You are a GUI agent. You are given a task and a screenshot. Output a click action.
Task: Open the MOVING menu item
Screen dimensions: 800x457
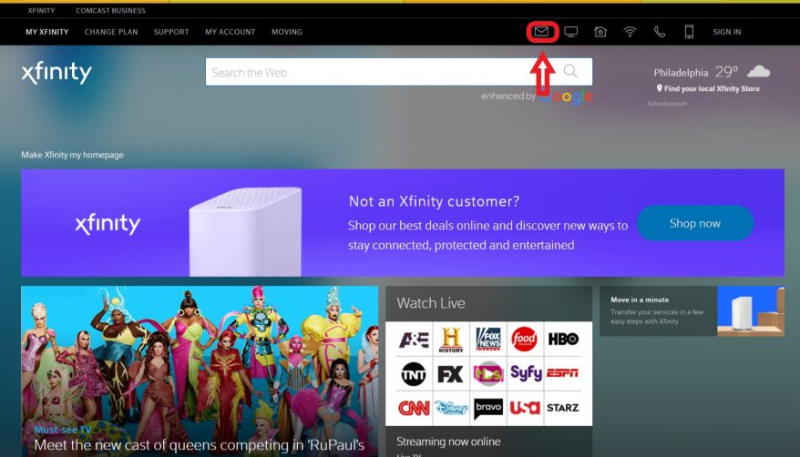[287, 32]
